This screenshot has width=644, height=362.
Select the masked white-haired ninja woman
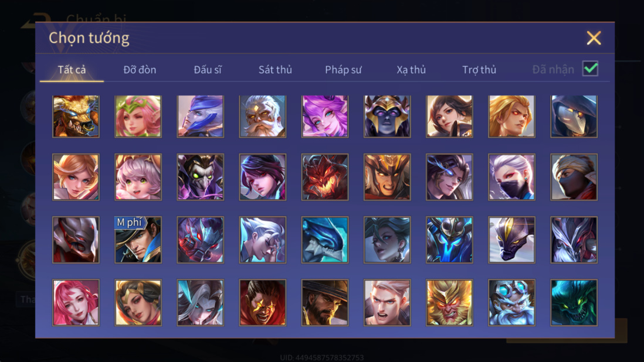512,177
